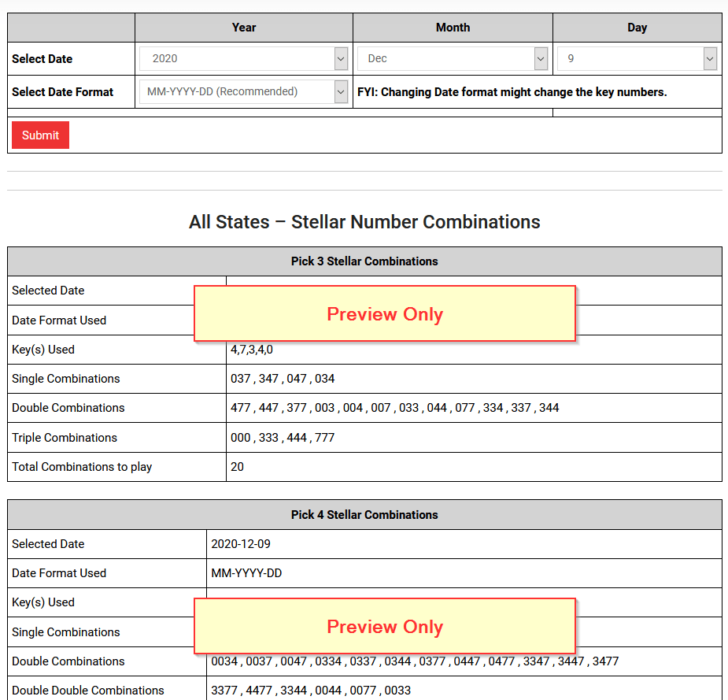Click double double combinations starting with 3377
728x700 pixels.
coord(311,691)
